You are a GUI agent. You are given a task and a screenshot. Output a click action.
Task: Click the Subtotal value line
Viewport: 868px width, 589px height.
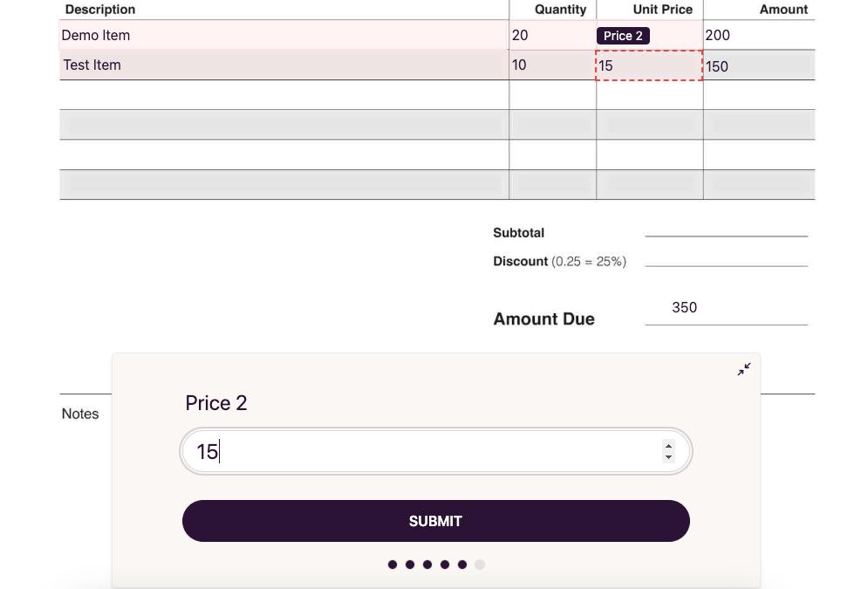pyautogui.click(x=726, y=227)
